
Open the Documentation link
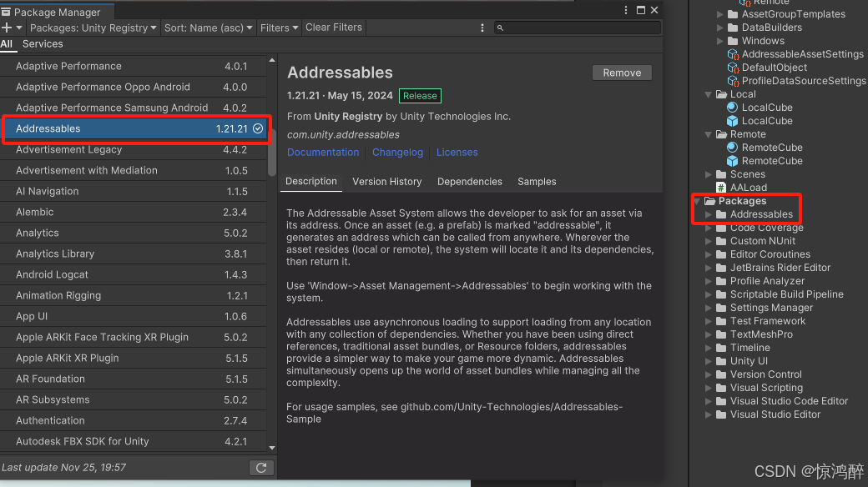(x=323, y=152)
